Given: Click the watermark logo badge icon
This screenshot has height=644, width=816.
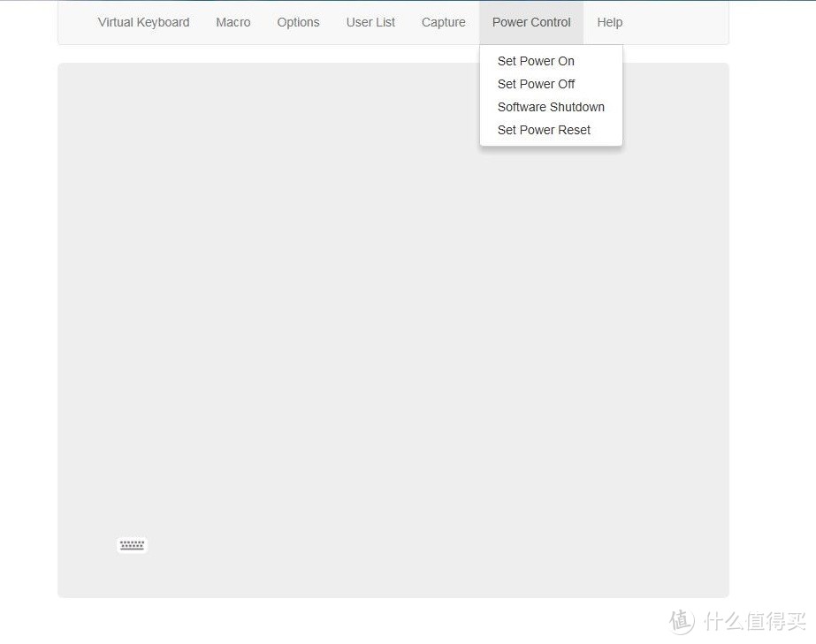Looking at the screenshot, I should [x=682, y=621].
